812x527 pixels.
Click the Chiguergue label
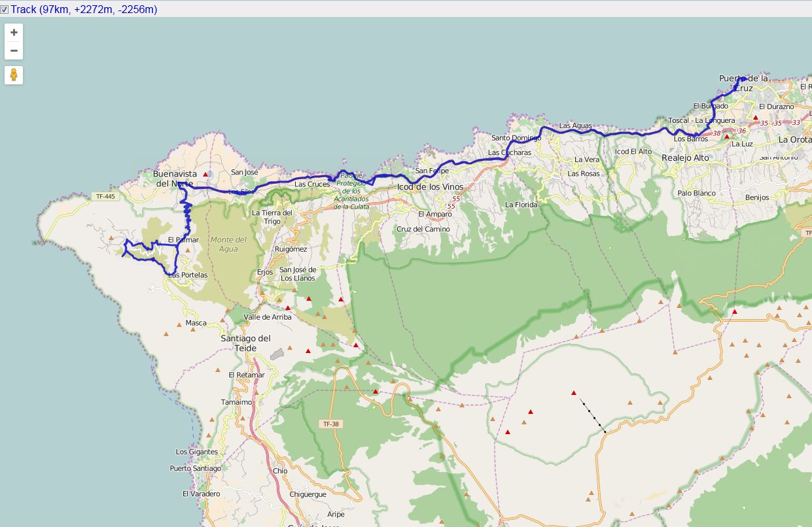click(308, 494)
